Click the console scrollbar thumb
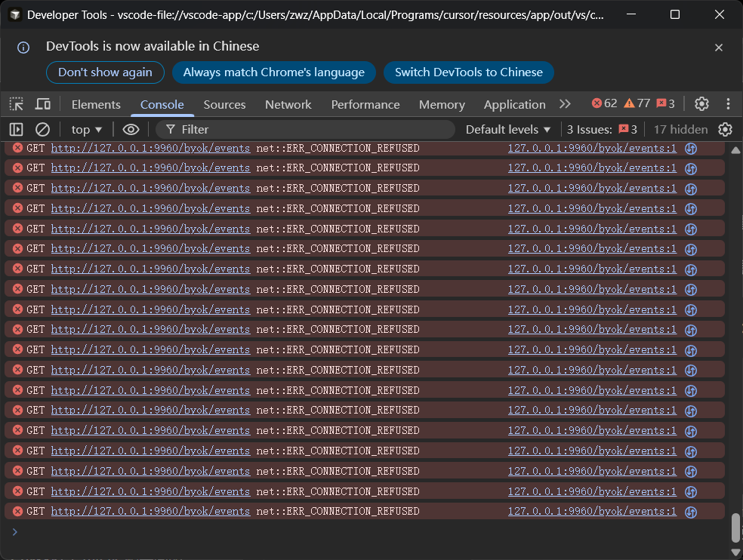The image size is (743, 560). pyautogui.click(x=735, y=528)
